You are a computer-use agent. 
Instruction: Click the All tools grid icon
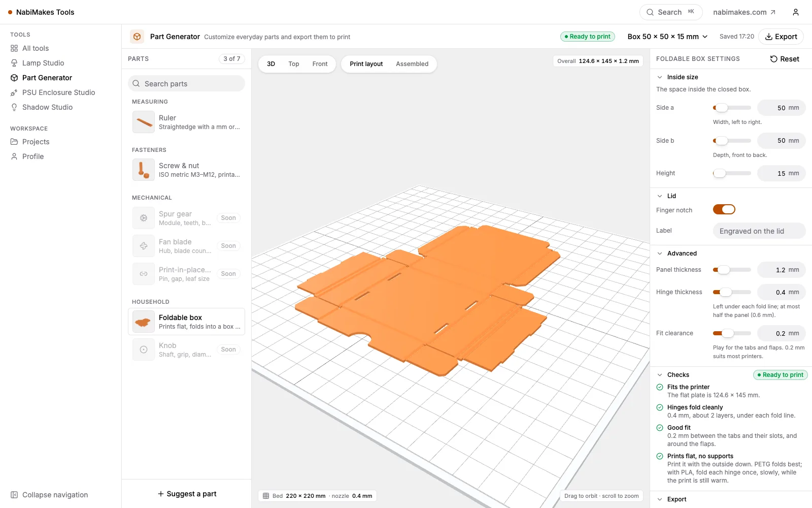[x=14, y=48]
